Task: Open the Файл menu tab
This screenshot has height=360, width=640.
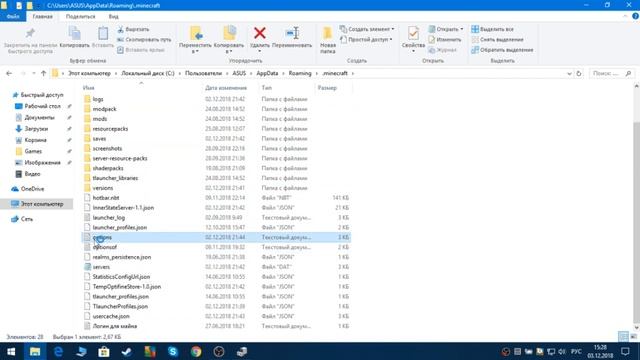Action: click(x=13, y=16)
